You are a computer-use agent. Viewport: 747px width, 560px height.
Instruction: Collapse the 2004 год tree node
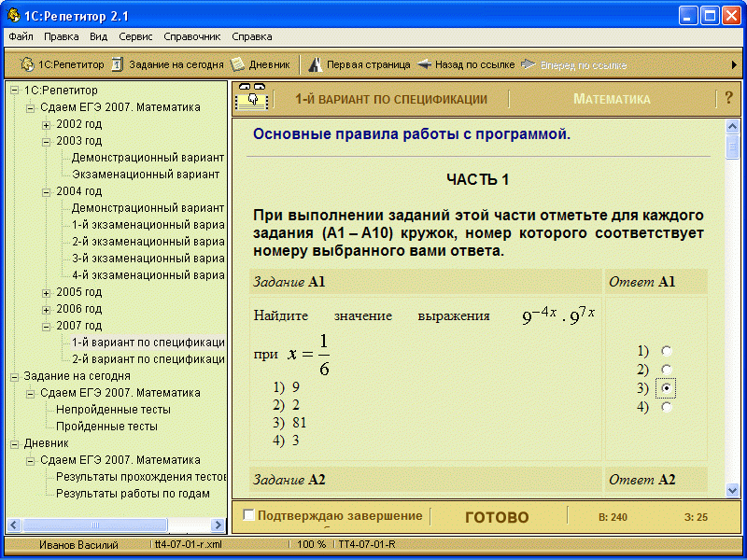[47, 191]
